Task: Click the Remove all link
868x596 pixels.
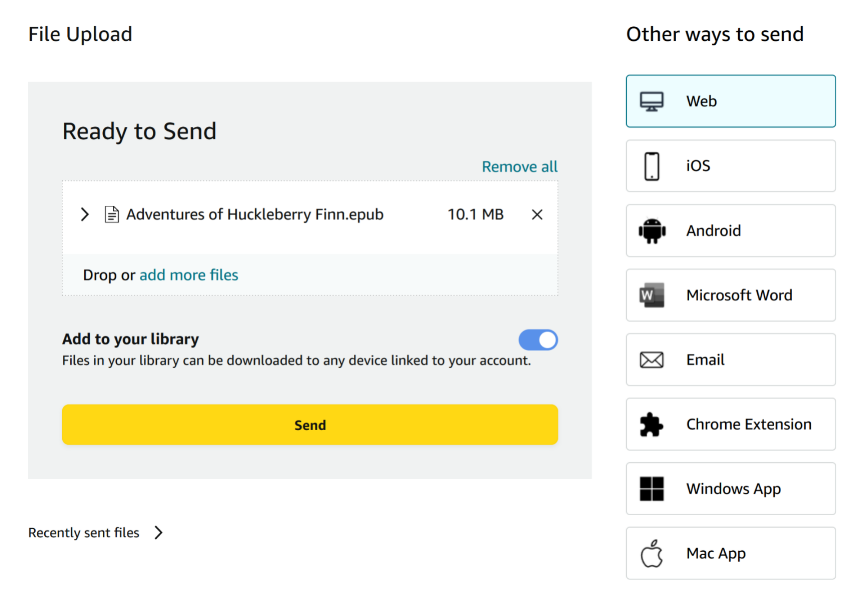Action: pos(519,166)
